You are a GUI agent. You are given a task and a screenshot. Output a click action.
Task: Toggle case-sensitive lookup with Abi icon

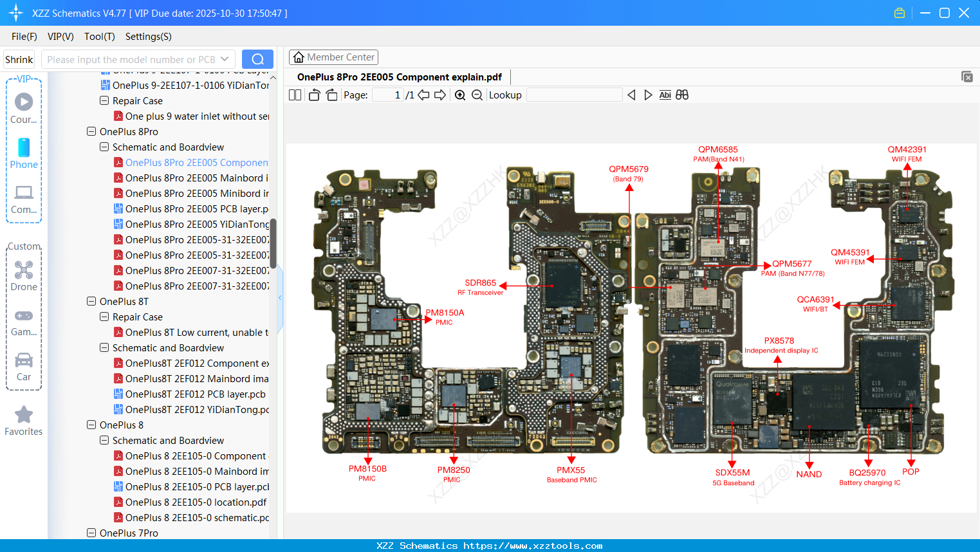point(665,95)
